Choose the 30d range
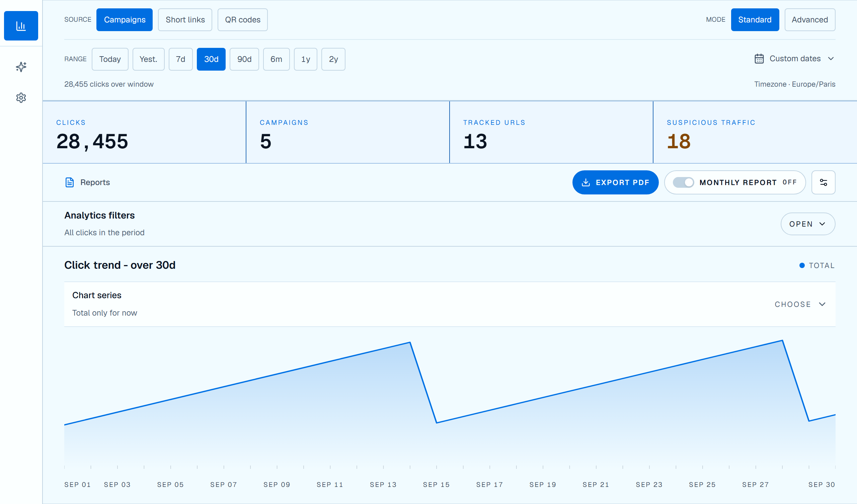Screen dimensions: 857x504 (x=211, y=59)
